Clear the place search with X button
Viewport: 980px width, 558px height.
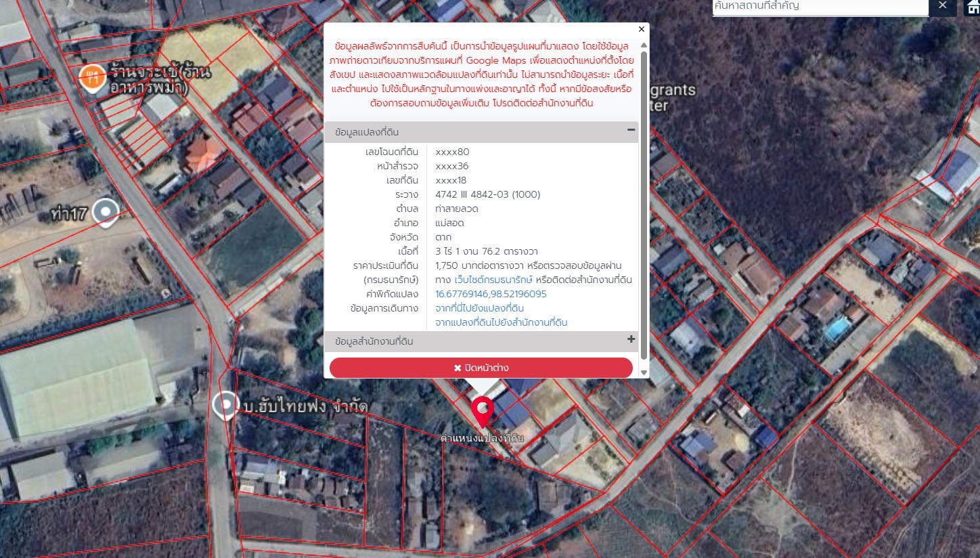(943, 6)
